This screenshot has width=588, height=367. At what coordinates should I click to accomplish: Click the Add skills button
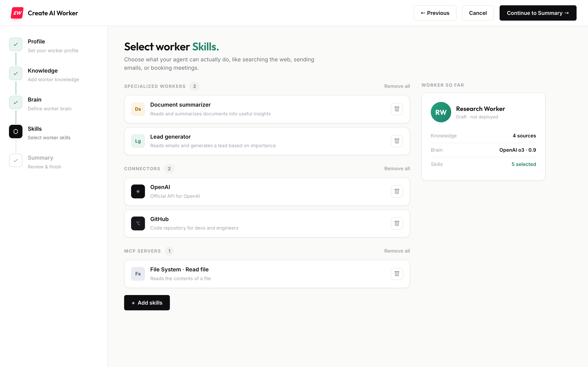(x=147, y=303)
